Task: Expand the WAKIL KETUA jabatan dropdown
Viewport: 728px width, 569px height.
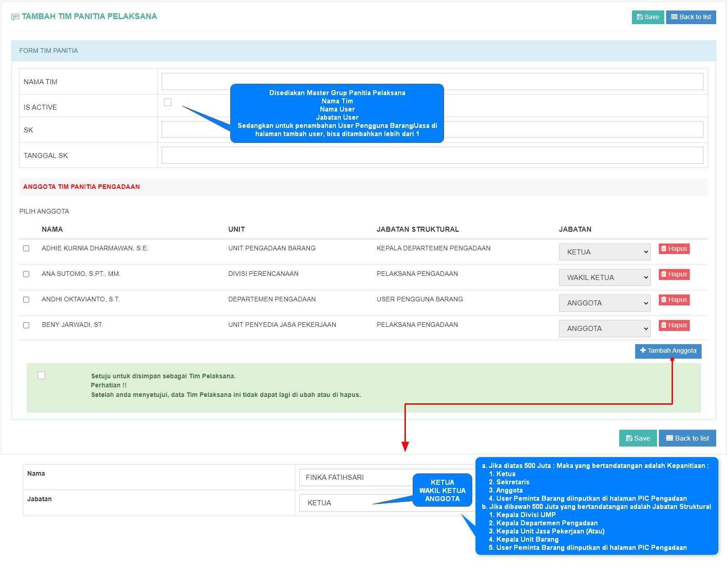Action: click(604, 278)
